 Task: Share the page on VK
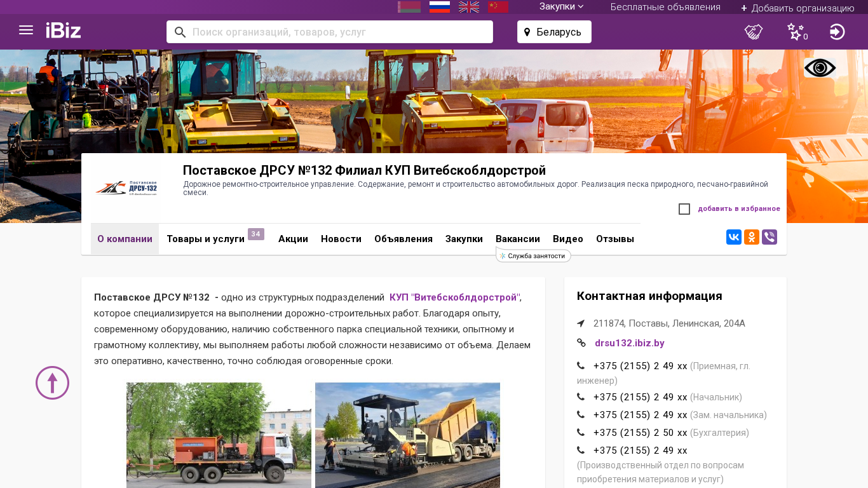734,237
